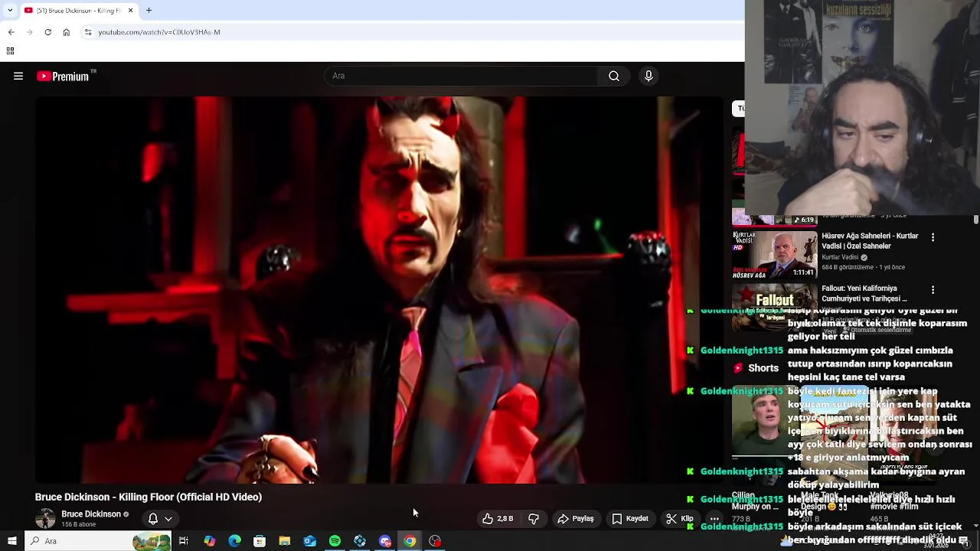Open Bruce Dickinson channel avatar
Screen dimensions: 980x551
[x=45, y=518]
